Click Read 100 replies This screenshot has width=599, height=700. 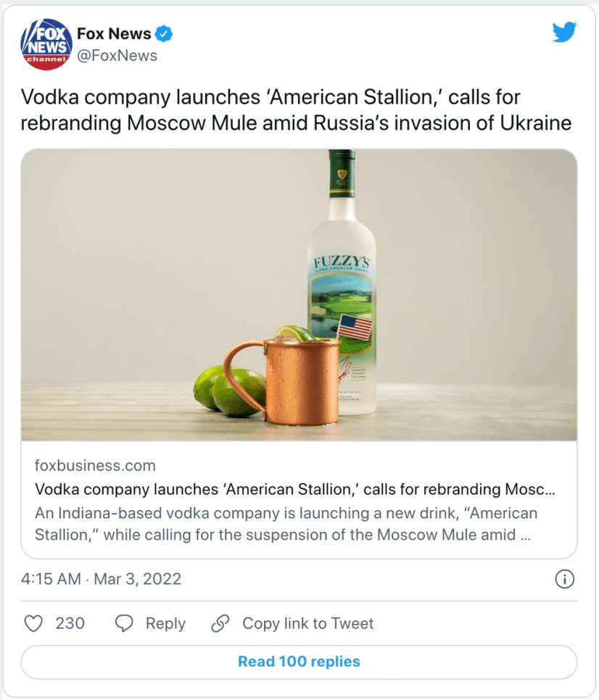(299, 661)
